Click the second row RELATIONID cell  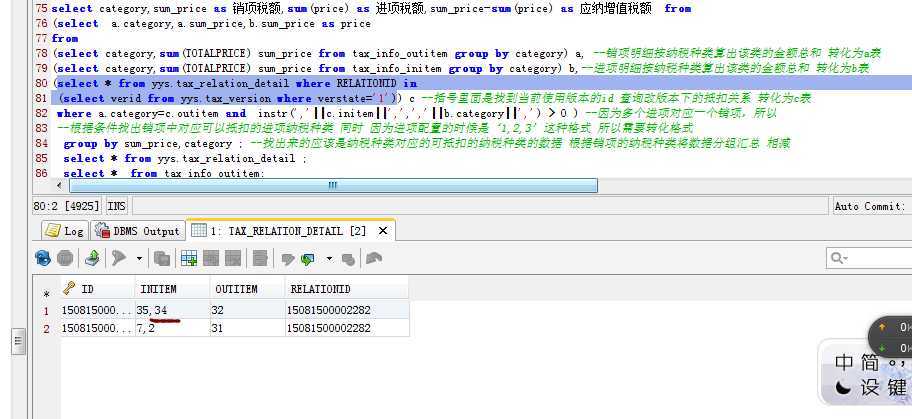click(347, 328)
